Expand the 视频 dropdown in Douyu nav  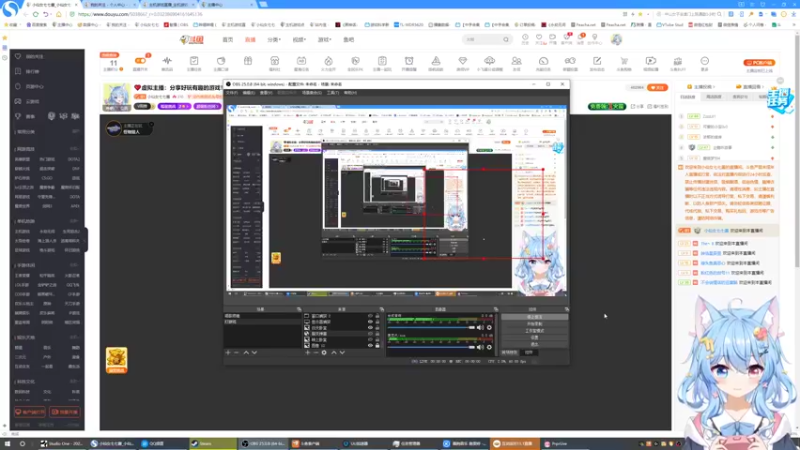click(x=299, y=39)
